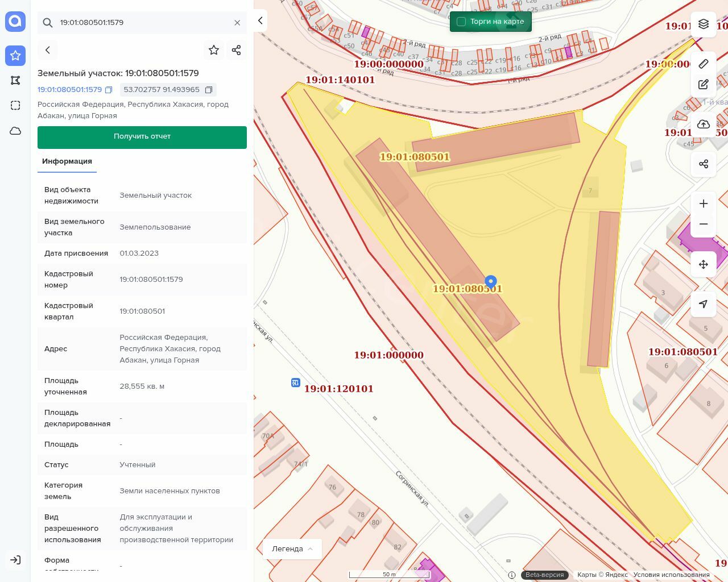Open 'Условия использования' link
The image size is (728, 582).
pos(671,575)
